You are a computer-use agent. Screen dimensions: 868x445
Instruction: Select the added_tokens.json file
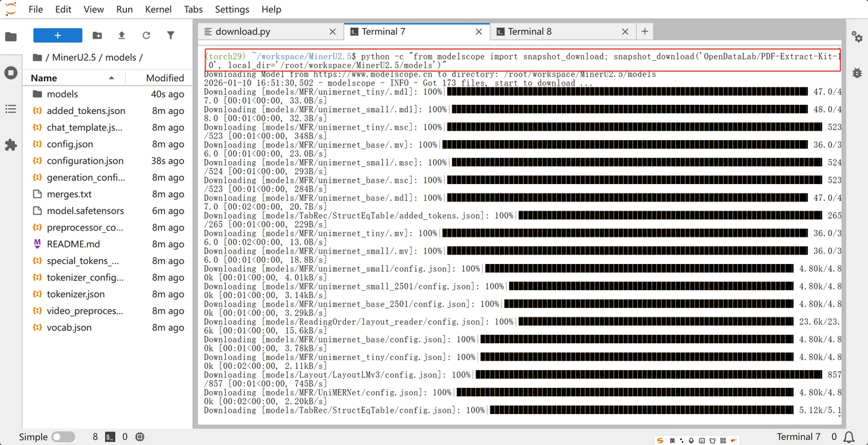[x=107, y=111]
